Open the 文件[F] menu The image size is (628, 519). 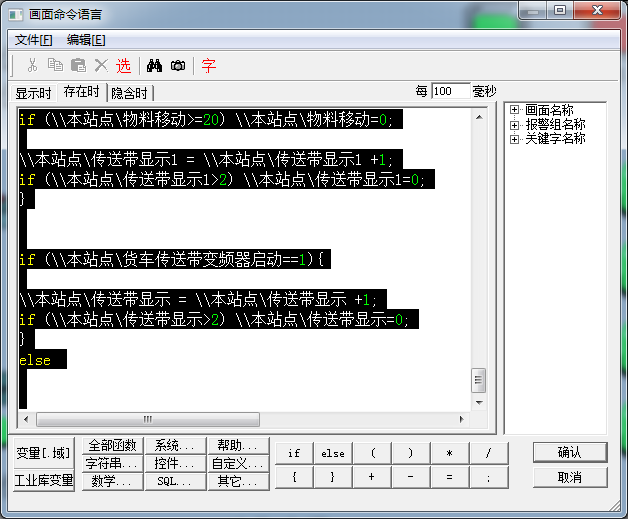click(x=34, y=40)
